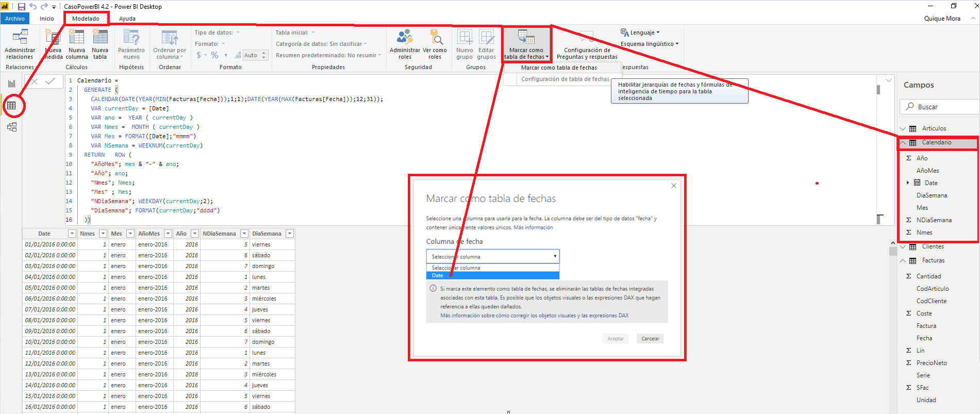Image resolution: width=980 pixels, height=414 pixels.
Task: Open link about corregir objetos visuales y DAX
Action: 534,316
